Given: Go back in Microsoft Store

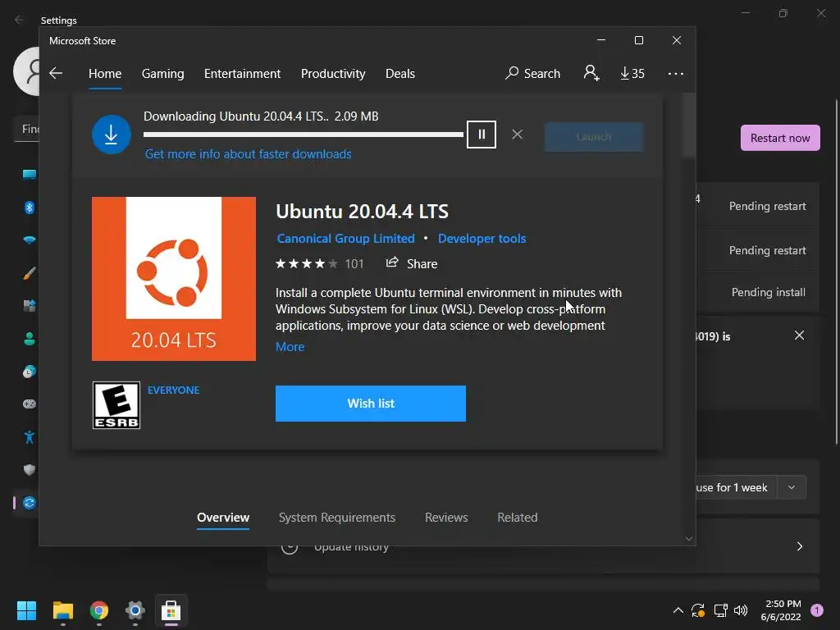Looking at the screenshot, I should [x=56, y=73].
